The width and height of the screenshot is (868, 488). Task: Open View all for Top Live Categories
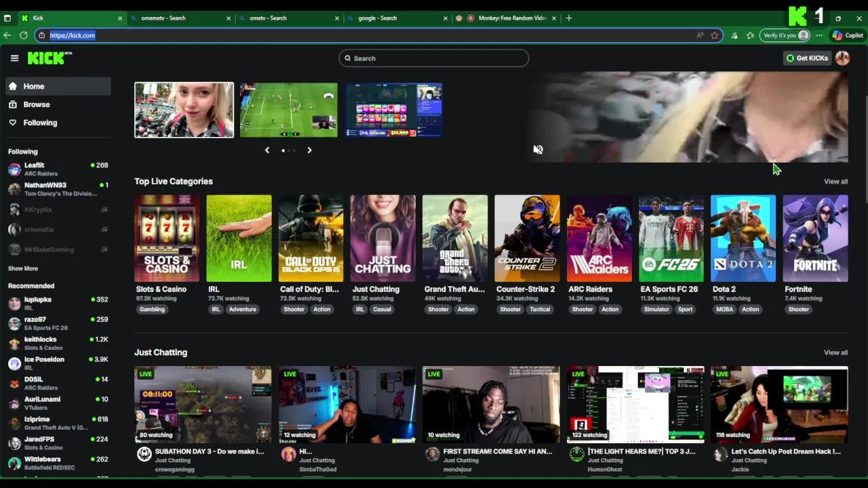pyautogui.click(x=835, y=182)
